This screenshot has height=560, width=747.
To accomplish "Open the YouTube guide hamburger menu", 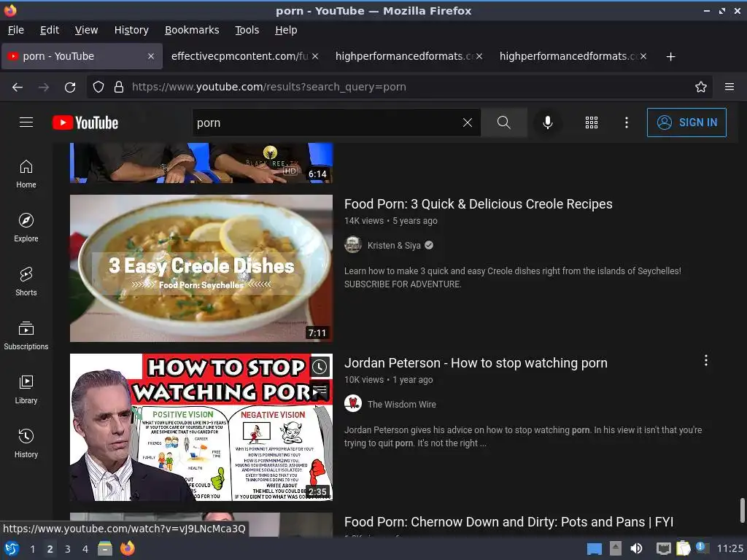I will point(26,122).
